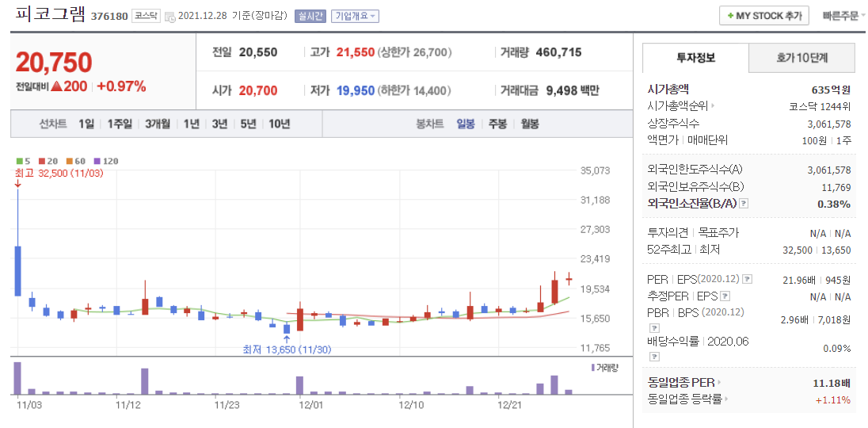Click the stock code 376180

(108, 16)
